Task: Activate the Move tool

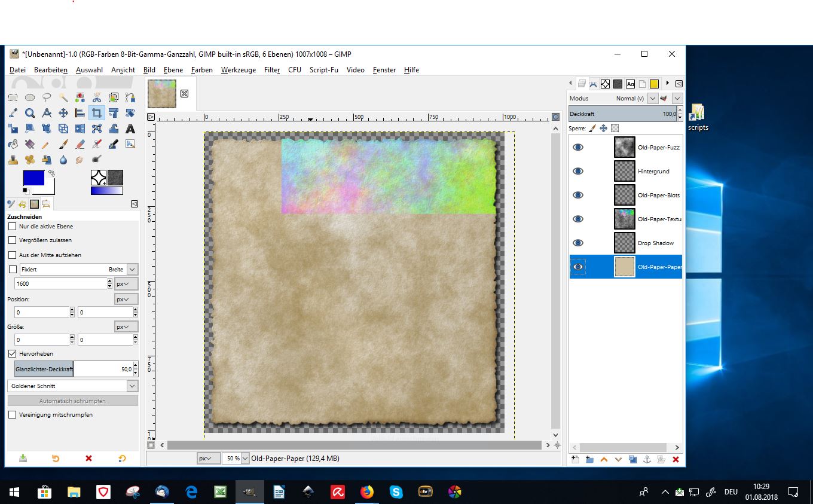Action: coord(63,113)
